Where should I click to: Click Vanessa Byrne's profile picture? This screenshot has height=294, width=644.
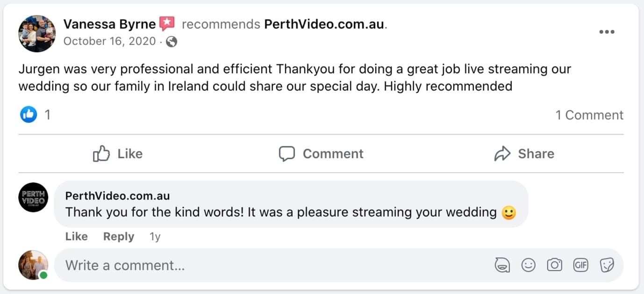point(37,33)
